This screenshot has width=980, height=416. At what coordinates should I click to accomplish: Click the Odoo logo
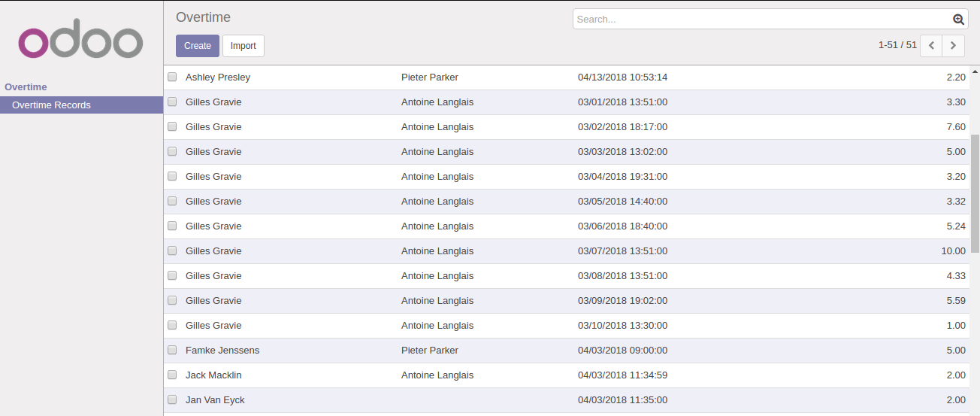coord(80,43)
